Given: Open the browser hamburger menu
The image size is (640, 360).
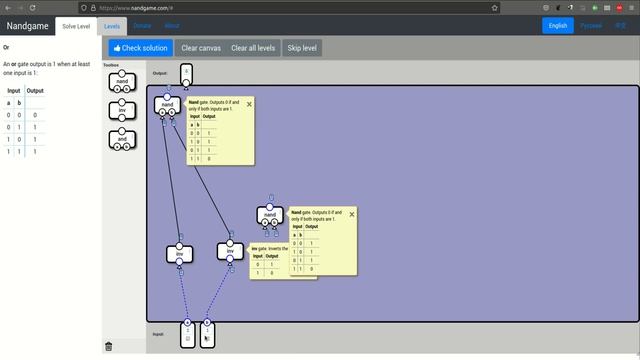Looking at the screenshot, I should (631, 8).
